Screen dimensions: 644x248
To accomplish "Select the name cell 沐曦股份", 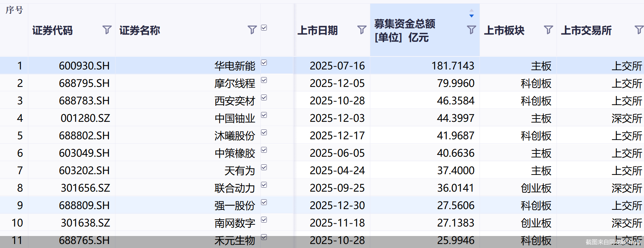I will click(x=235, y=136).
